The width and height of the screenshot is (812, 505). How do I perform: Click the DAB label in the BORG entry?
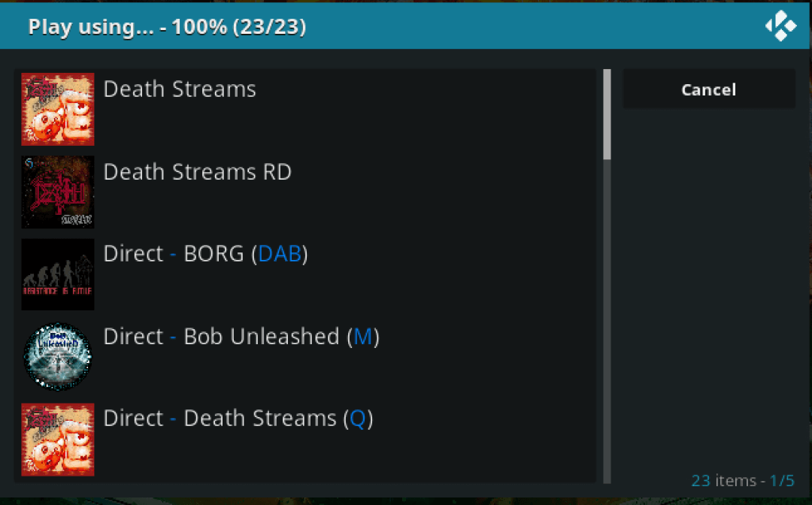point(279,253)
